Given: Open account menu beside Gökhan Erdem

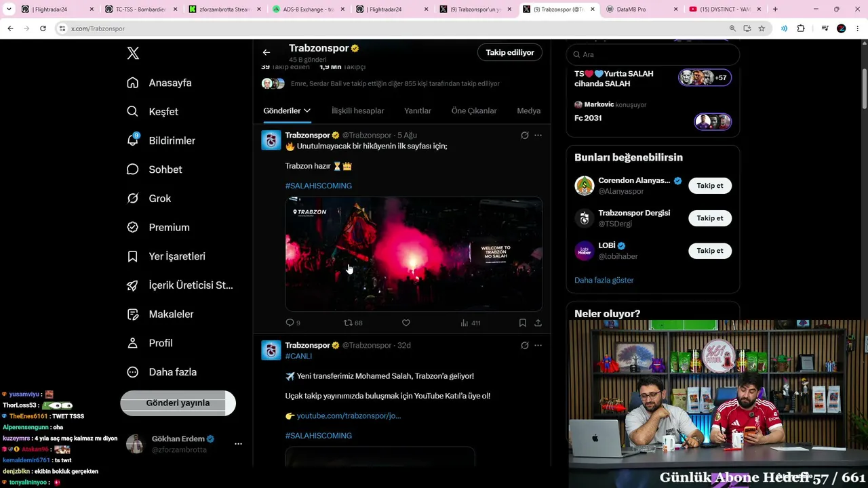Looking at the screenshot, I should coord(238,444).
